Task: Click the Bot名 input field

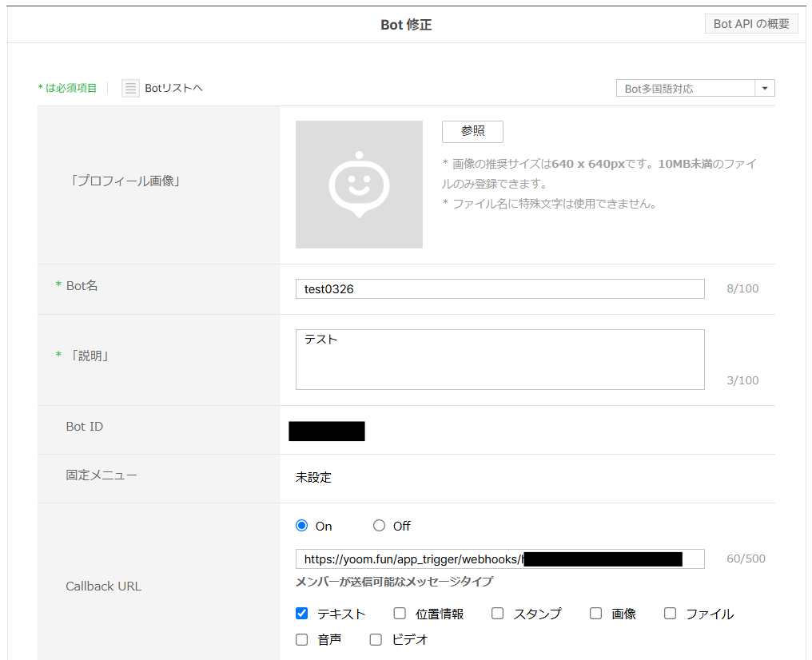Action: coord(500,289)
